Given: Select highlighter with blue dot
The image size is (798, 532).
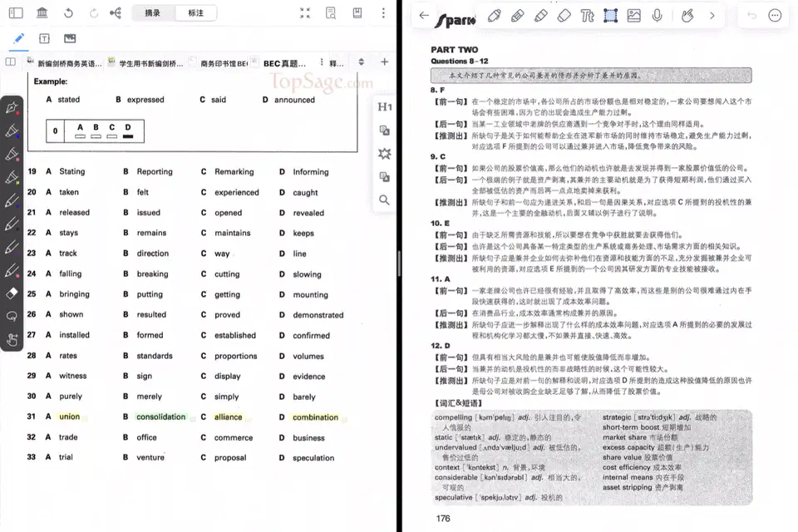Looking at the screenshot, I should [12, 131].
